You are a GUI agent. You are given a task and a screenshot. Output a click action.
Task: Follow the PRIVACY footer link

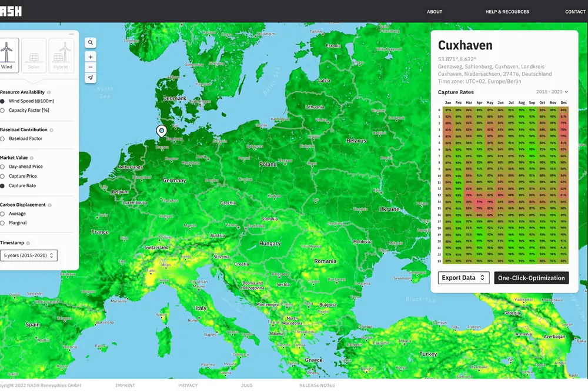pos(188,386)
